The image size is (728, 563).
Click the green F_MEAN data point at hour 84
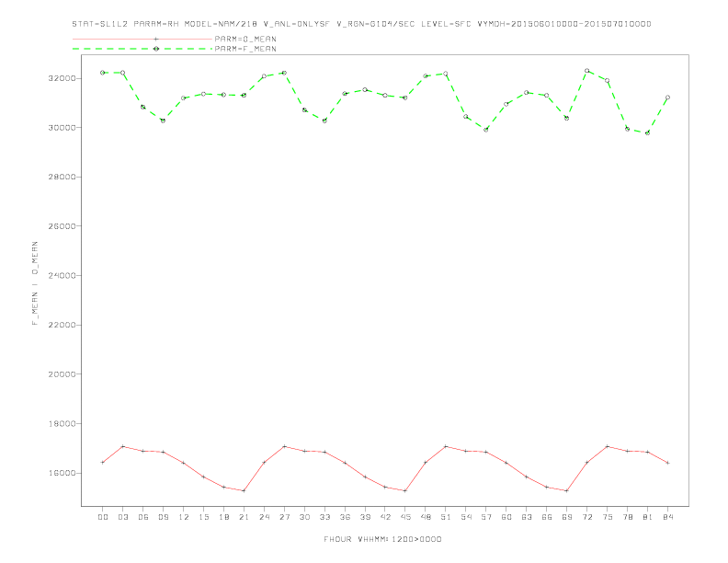tap(667, 98)
